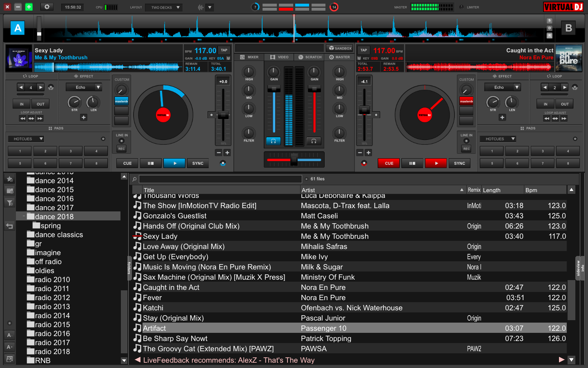Open the Echo effect dropdown on left deck
The image size is (588, 368).
pyautogui.click(x=98, y=87)
